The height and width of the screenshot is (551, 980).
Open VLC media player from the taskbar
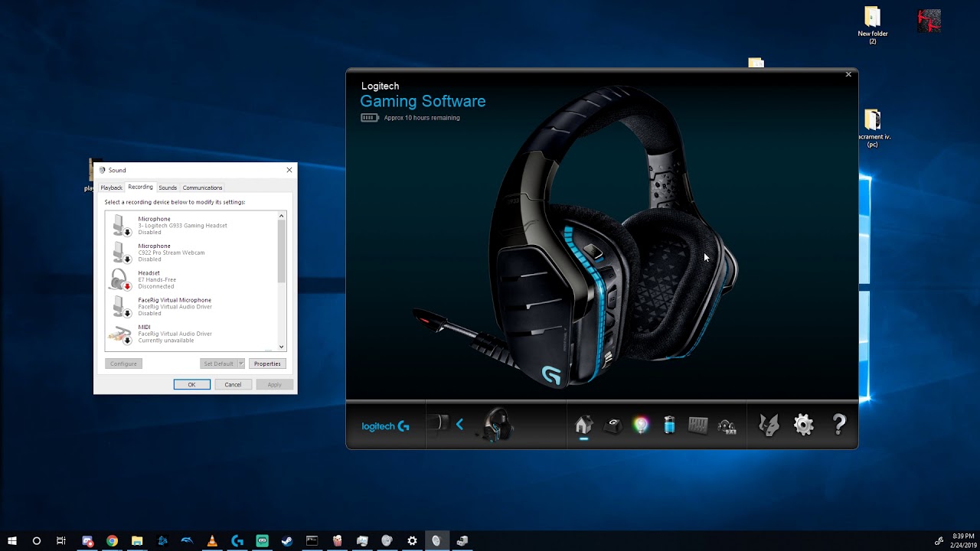tap(212, 540)
